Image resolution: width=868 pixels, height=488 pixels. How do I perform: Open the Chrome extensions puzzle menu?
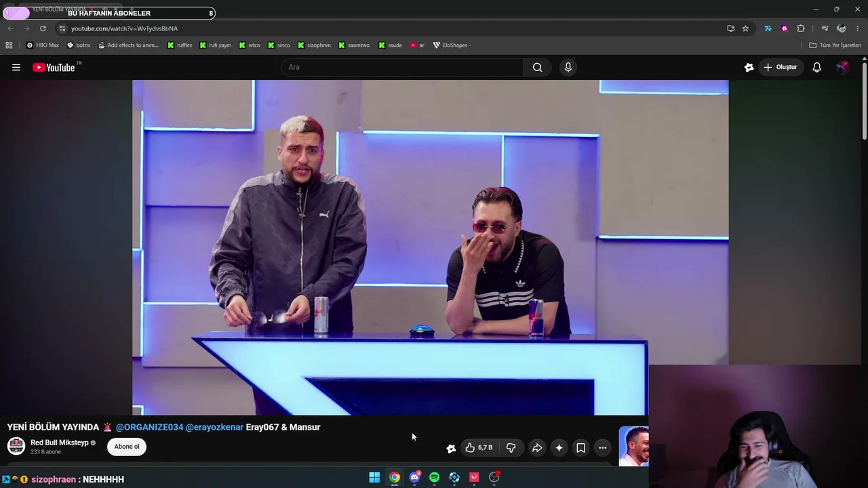(x=801, y=28)
